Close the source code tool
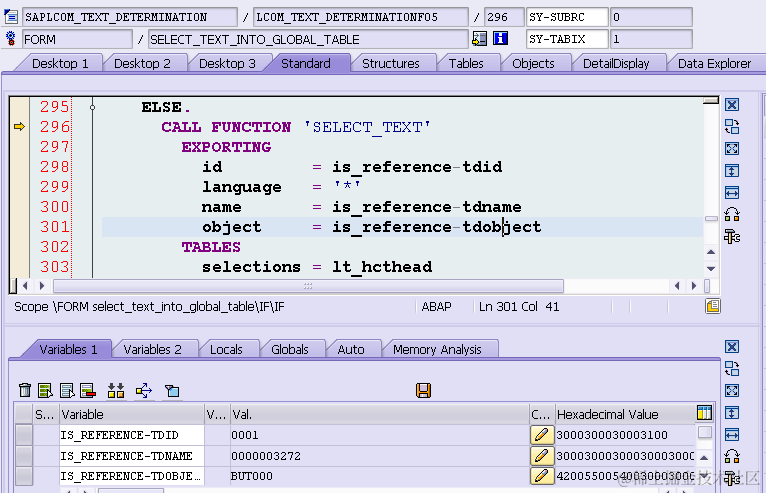The width and height of the screenshot is (766, 493). click(731, 105)
